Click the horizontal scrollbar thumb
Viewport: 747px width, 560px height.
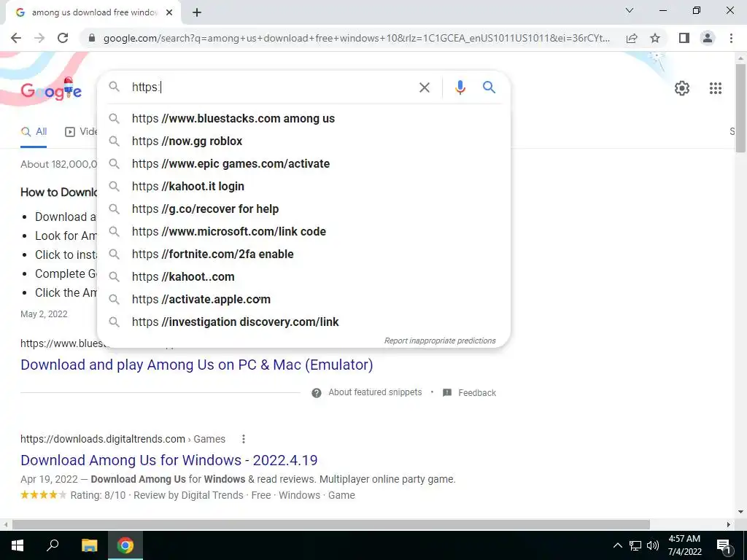pyautogui.click(x=331, y=525)
